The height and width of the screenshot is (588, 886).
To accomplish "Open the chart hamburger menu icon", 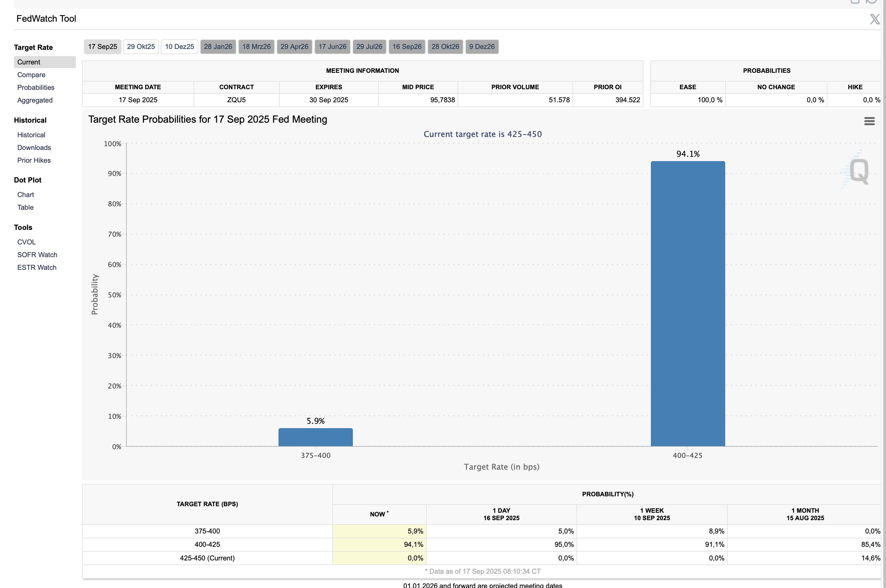I will point(869,121).
